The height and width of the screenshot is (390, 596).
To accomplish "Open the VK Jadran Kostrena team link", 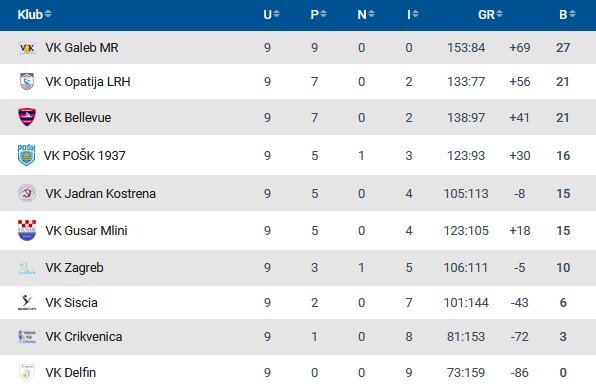I will tap(100, 193).
